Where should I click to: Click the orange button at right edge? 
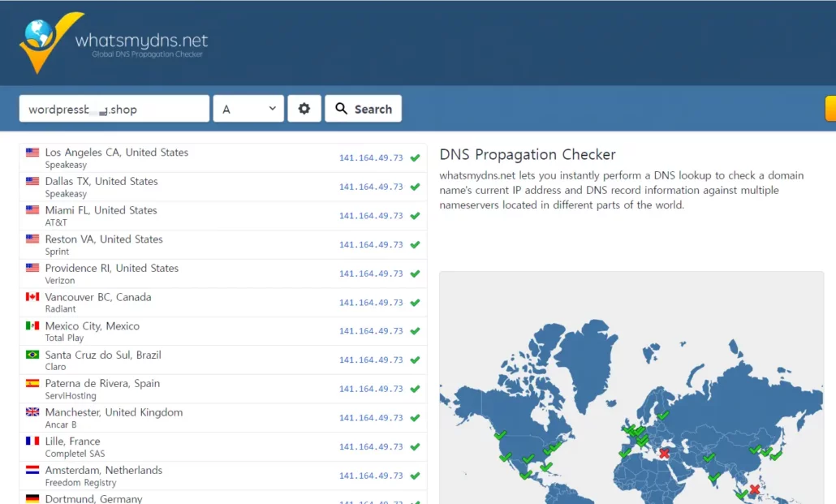point(830,109)
